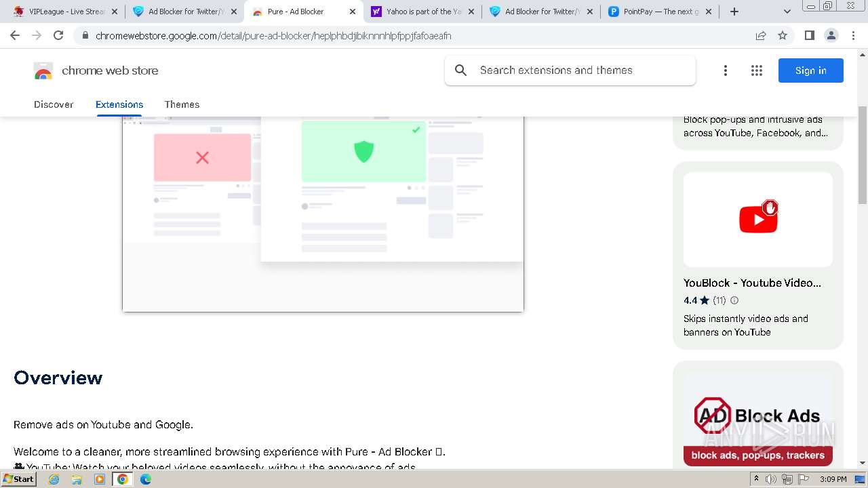868x488 pixels.
Task: Open a new tab with the plus button
Action: [x=734, y=12]
